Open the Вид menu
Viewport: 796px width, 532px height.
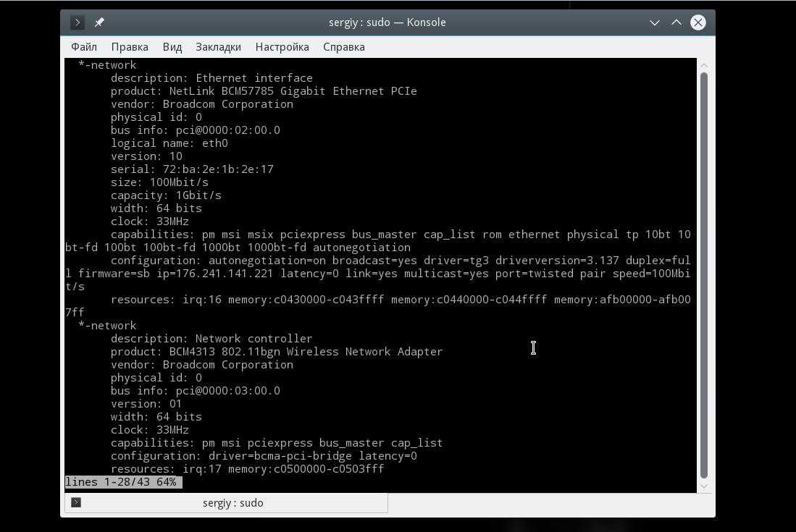pos(172,47)
